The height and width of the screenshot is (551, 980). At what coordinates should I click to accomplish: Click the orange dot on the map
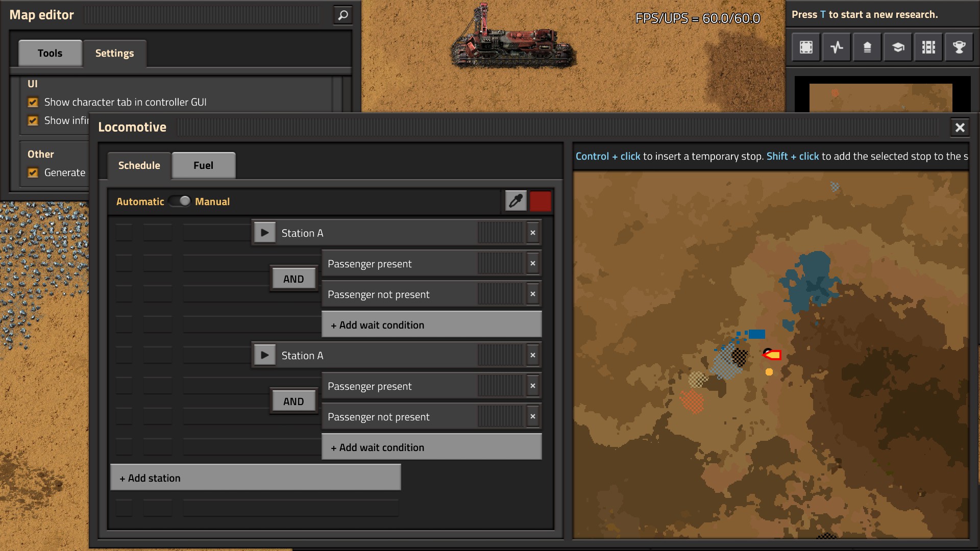tap(769, 372)
